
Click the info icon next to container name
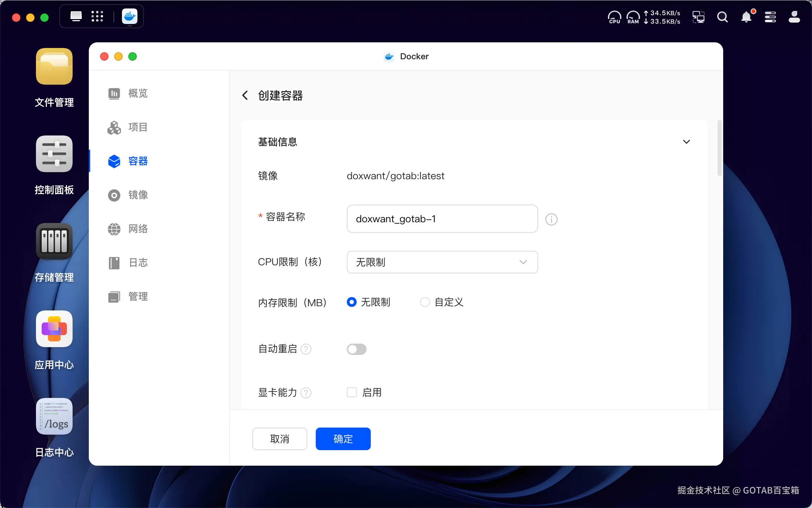coord(551,219)
